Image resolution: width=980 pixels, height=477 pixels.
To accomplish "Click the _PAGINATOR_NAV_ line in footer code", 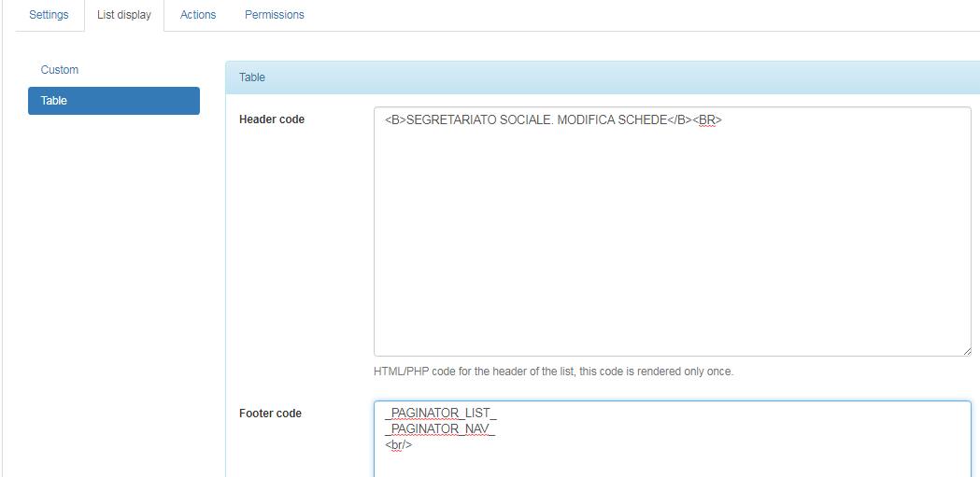I will pyautogui.click(x=440, y=428).
